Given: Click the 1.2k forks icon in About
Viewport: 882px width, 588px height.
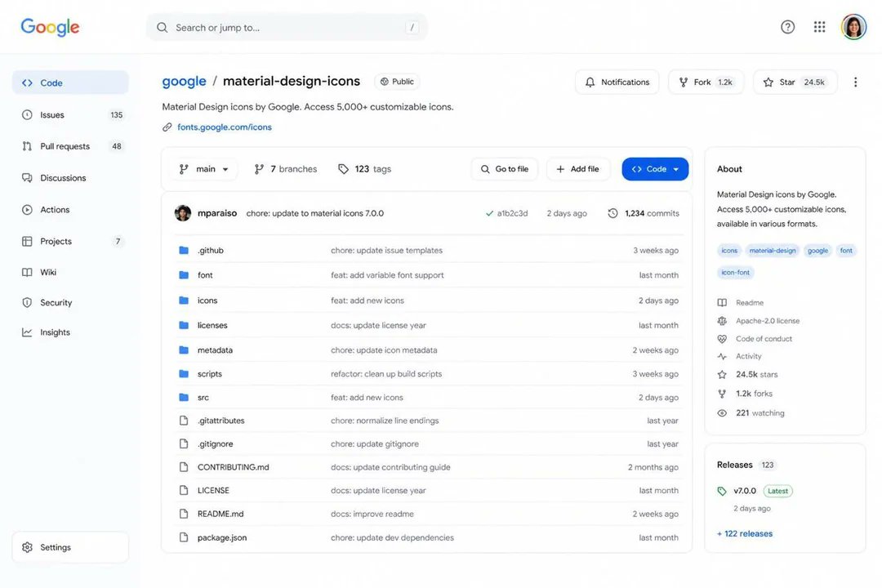Looking at the screenshot, I should click(x=722, y=394).
